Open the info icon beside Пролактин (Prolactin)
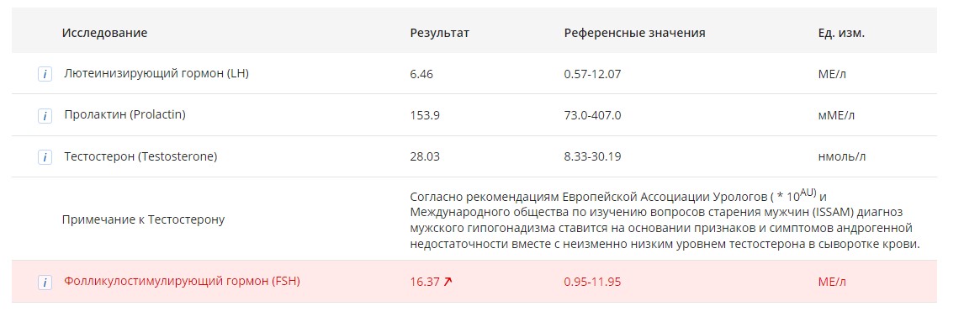The height and width of the screenshot is (317, 980). [45, 116]
